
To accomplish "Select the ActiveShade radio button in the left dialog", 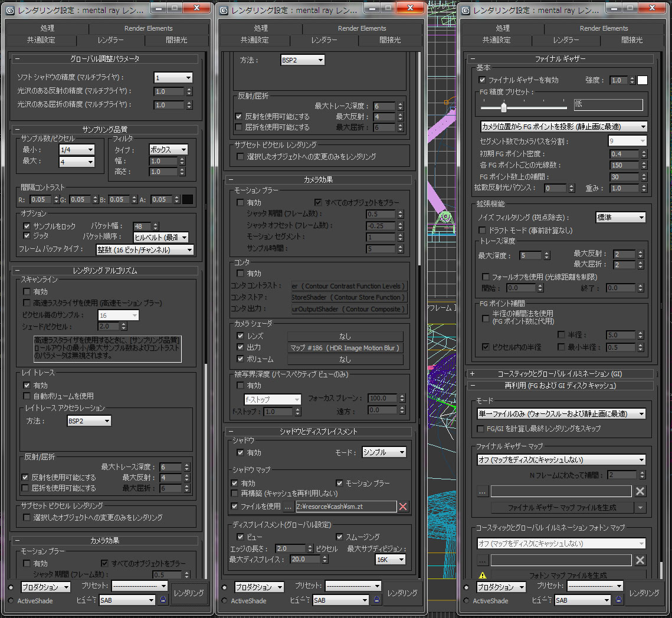I will click(x=12, y=601).
